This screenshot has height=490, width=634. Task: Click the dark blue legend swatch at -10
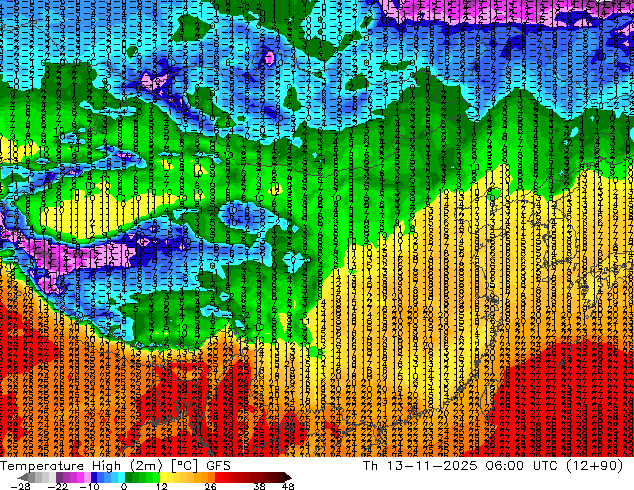click(x=94, y=477)
